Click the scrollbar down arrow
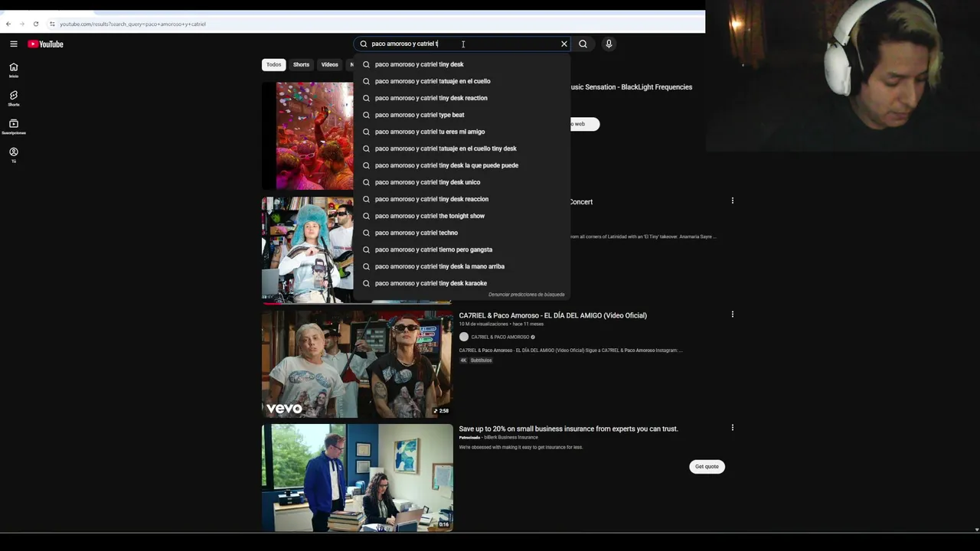Image resolution: width=980 pixels, height=551 pixels. [x=976, y=530]
